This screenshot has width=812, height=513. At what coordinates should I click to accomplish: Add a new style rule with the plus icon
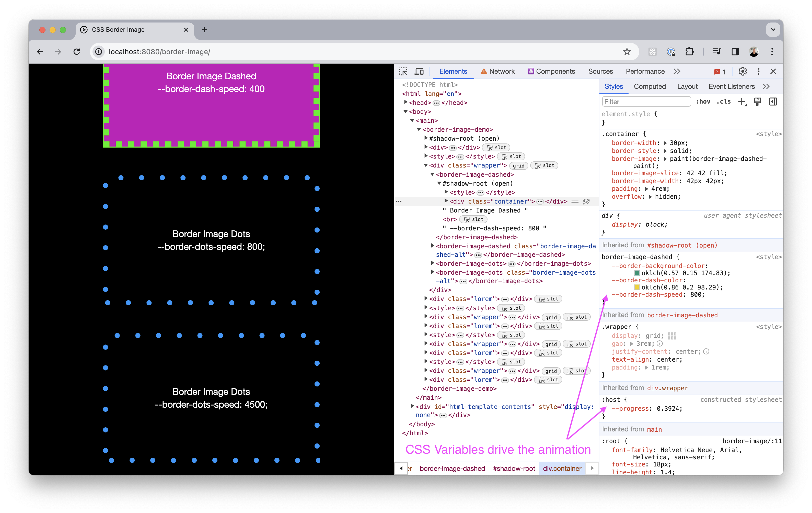pyautogui.click(x=742, y=102)
